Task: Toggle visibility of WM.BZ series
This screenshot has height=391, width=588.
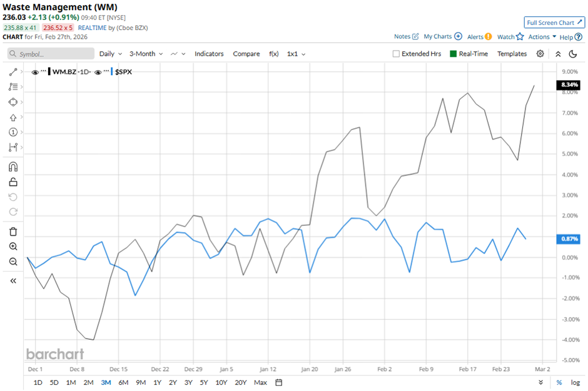Action: coord(35,72)
